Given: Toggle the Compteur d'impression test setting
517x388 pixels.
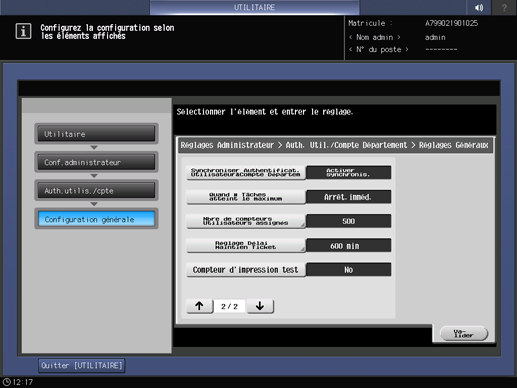Looking at the screenshot, I should 246,270.
